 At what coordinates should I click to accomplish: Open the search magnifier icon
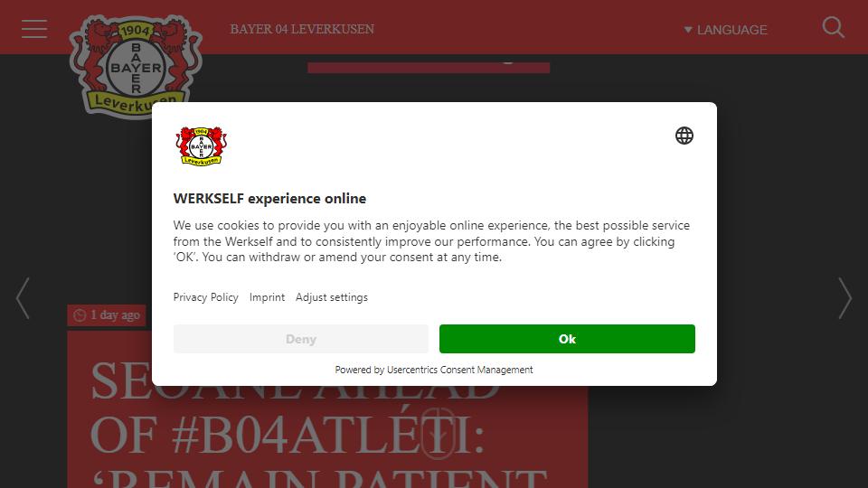(x=833, y=27)
